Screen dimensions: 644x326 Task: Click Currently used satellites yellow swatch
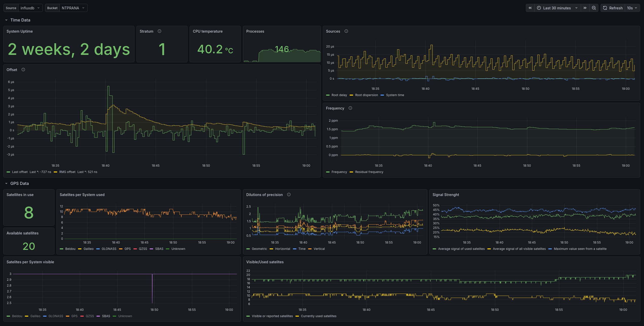pyautogui.click(x=297, y=316)
